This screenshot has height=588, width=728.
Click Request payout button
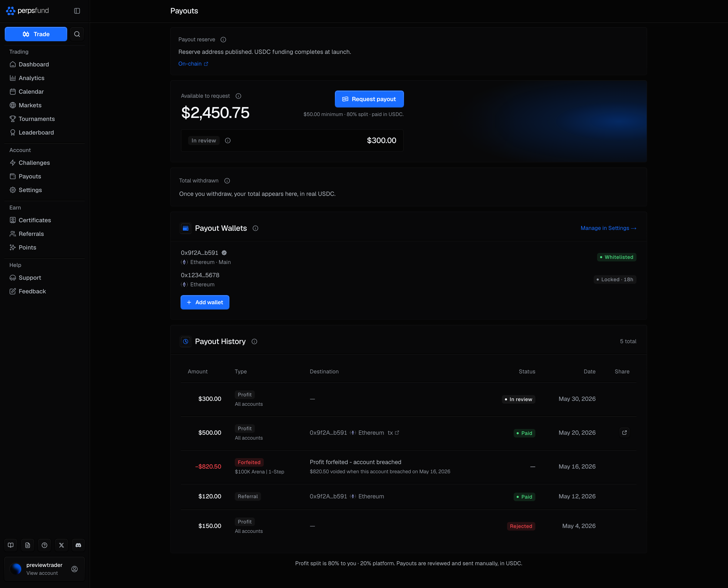click(x=369, y=99)
